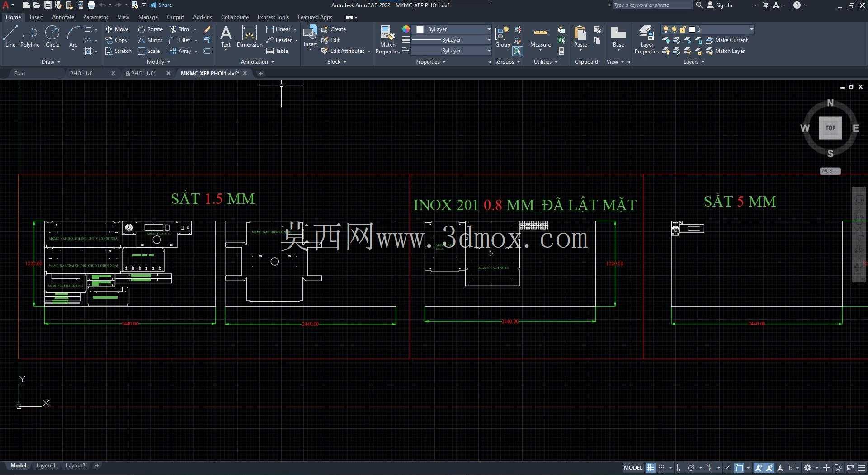Expand the Modify panel
The image size is (868, 475).
[159, 62]
